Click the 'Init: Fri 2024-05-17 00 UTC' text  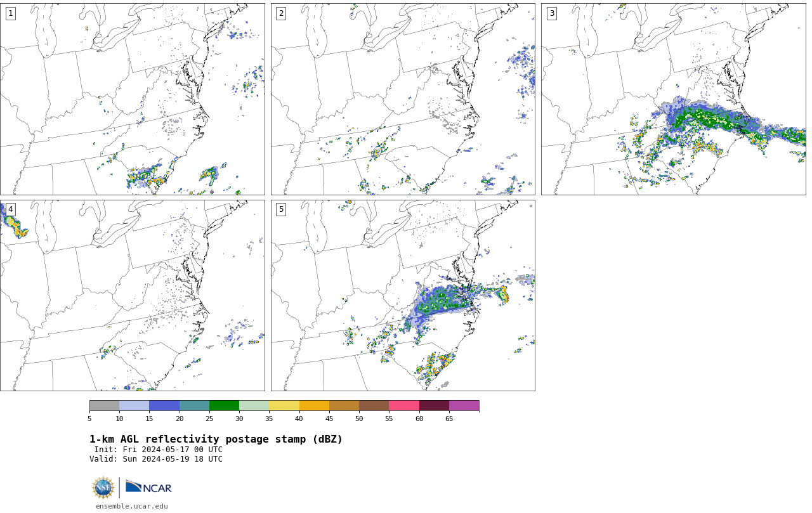click(159, 450)
